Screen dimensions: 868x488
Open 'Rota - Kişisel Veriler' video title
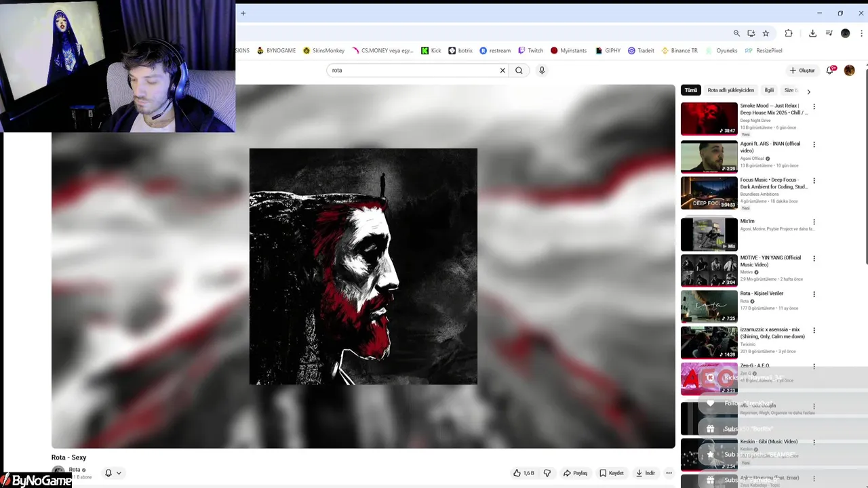(x=762, y=293)
